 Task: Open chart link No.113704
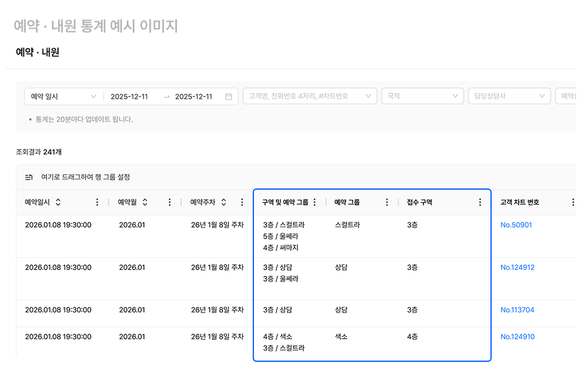point(517,310)
